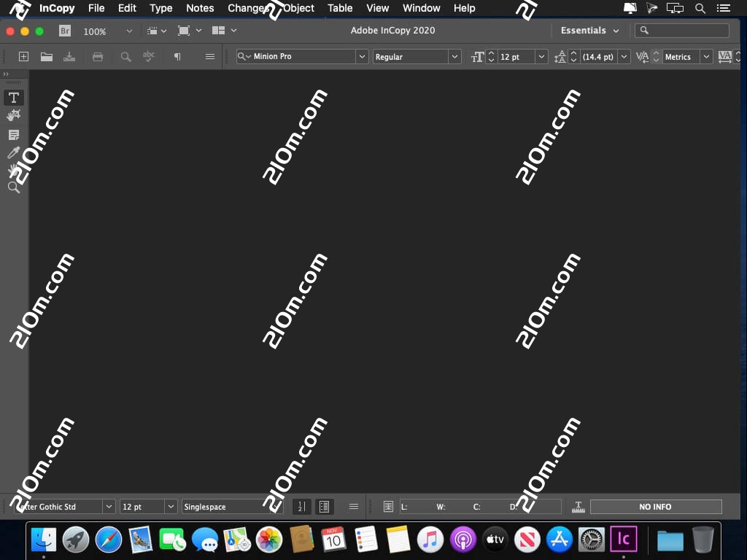The width and height of the screenshot is (747, 560).
Task: Open the Metrics kerning dropdown
Action: (x=706, y=57)
